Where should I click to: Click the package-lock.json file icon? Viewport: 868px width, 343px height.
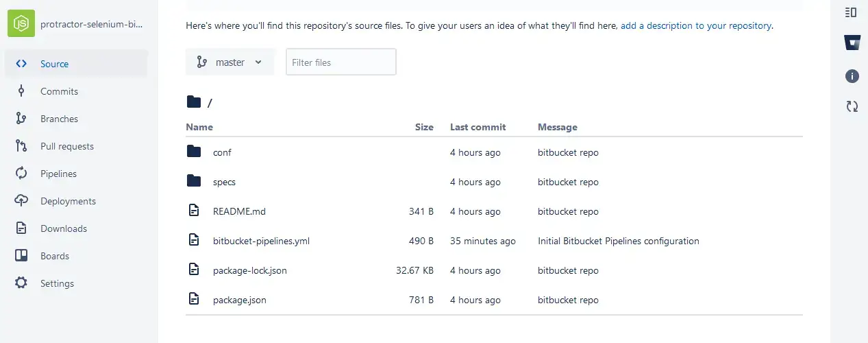[x=194, y=270]
